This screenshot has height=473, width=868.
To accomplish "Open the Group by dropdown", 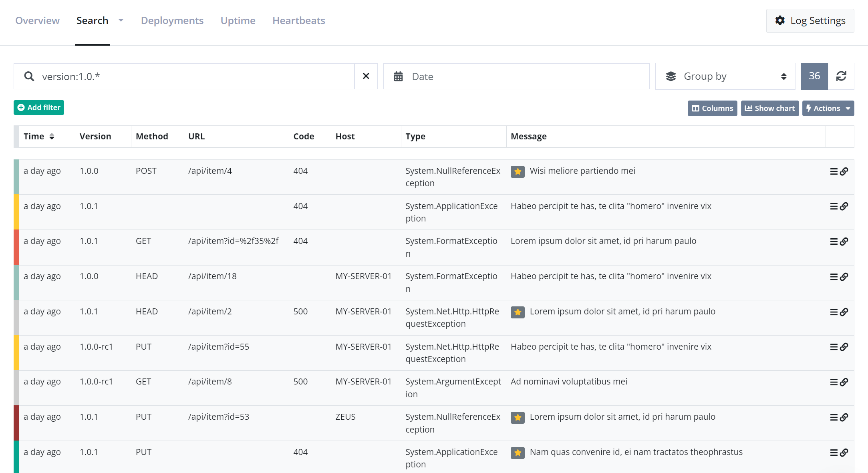I will pyautogui.click(x=725, y=76).
